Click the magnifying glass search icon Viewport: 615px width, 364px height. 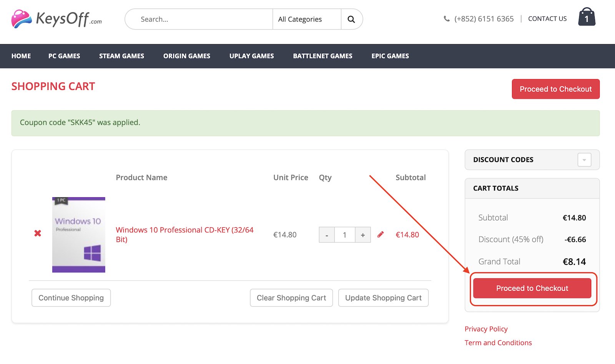[x=351, y=19]
